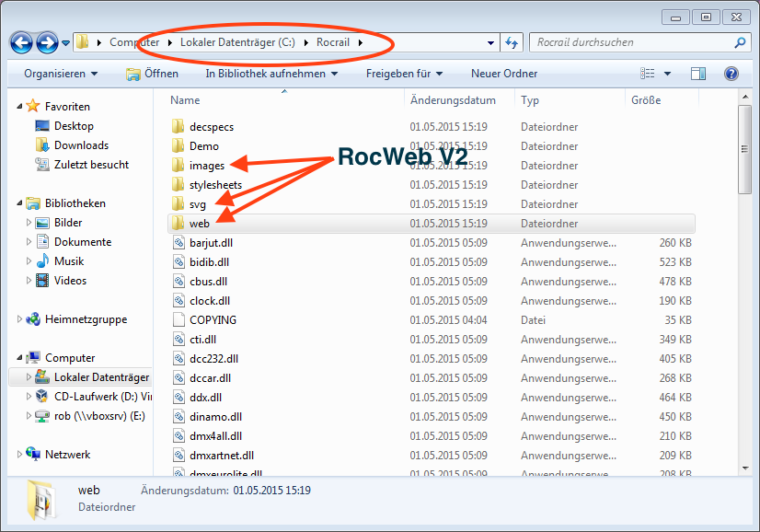The image size is (760, 532).
Task: Click the change view icon
Action: click(x=649, y=74)
